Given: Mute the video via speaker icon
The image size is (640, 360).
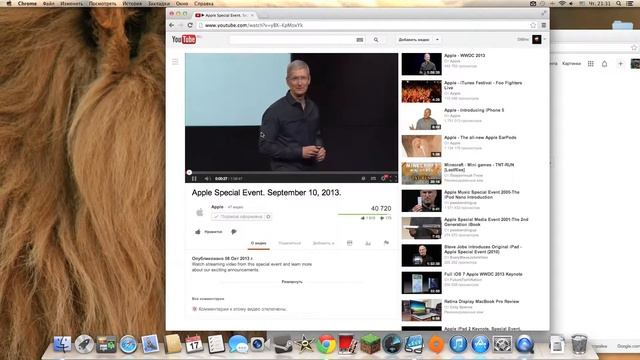Looking at the screenshot, I should (x=207, y=178).
